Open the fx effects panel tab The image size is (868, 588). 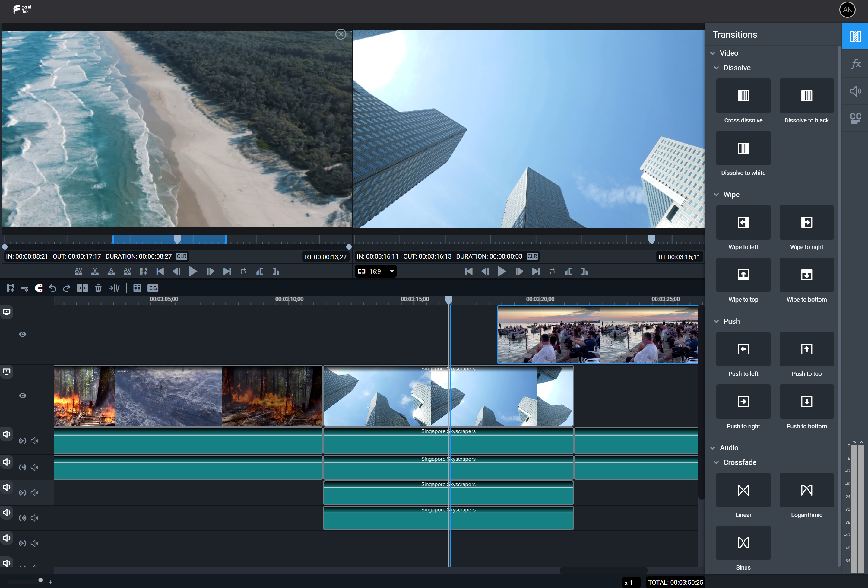(x=855, y=64)
